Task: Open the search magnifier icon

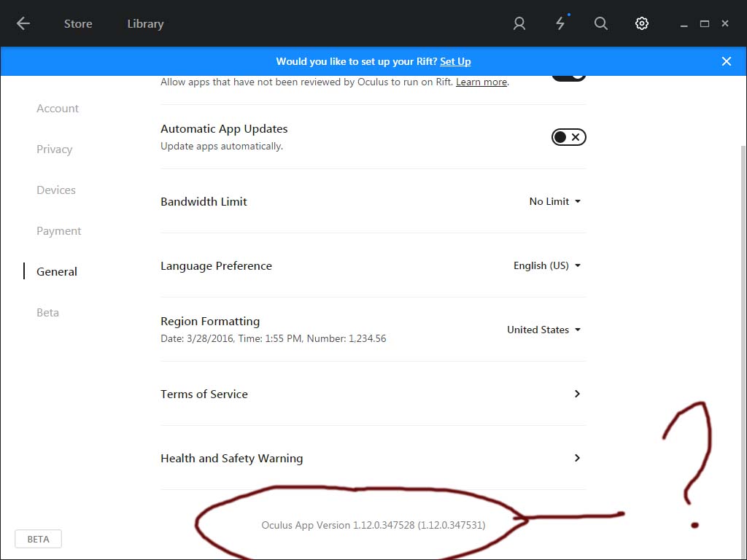Action: (601, 23)
